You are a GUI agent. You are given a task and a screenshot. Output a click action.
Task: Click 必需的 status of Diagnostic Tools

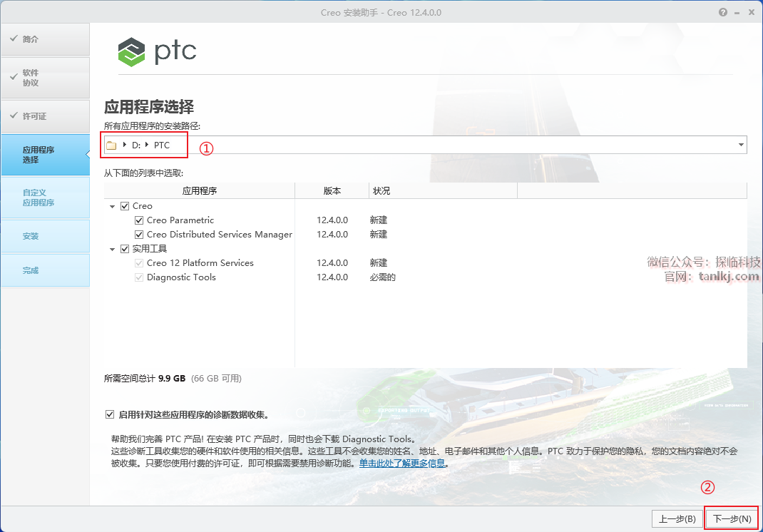[382, 277]
